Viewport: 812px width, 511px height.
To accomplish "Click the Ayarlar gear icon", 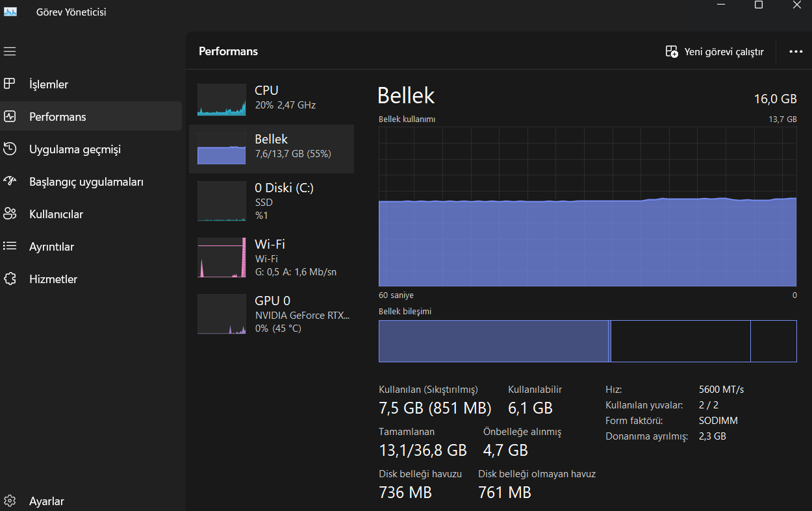I will pyautogui.click(x=10, y=501).
